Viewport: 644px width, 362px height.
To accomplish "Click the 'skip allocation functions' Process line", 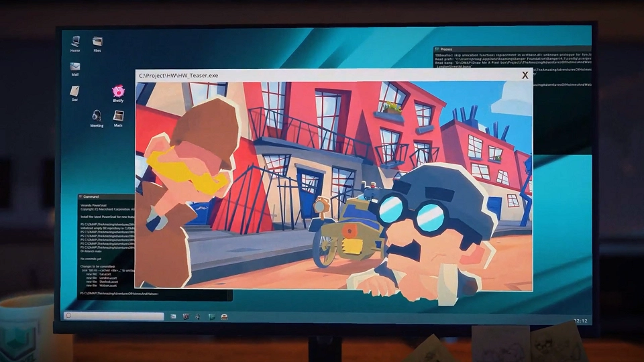I will (513, 54).
